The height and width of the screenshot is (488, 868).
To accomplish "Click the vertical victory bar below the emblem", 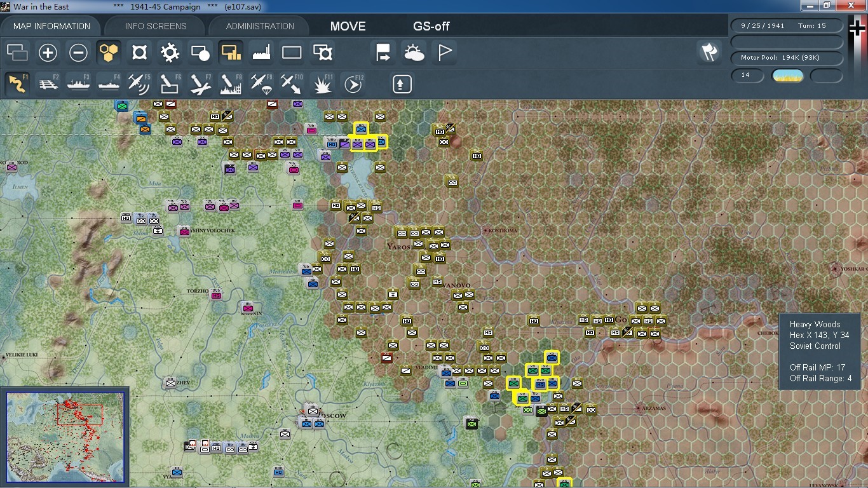I will [857, 67].
